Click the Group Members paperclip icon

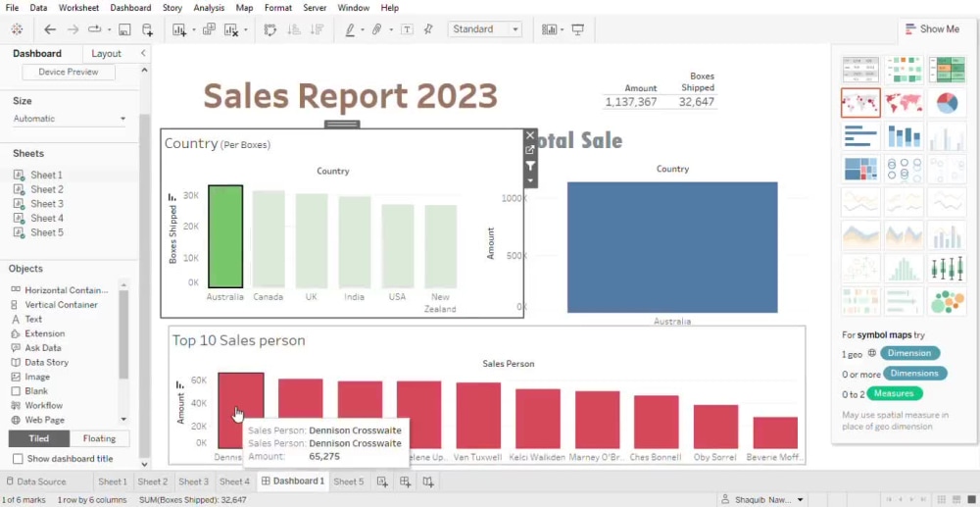(377, 29)
